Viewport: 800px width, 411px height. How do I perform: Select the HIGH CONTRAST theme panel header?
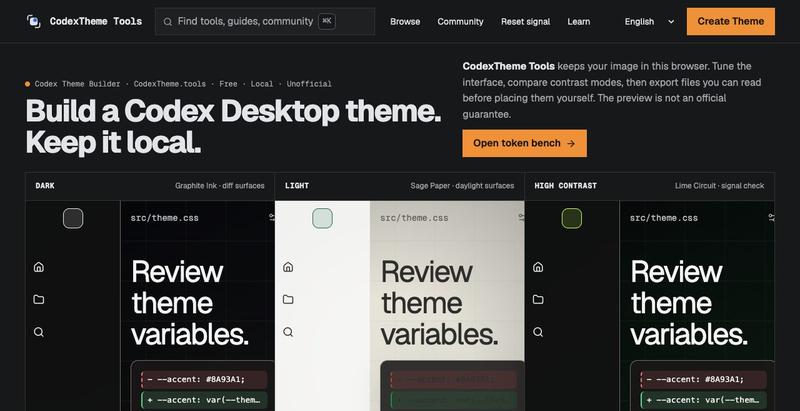649,186
